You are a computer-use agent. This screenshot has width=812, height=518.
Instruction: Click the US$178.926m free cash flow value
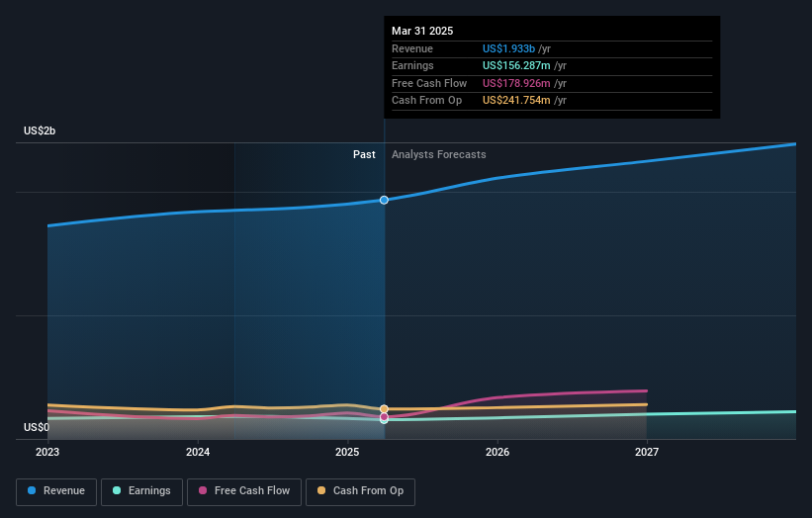[516, 83]
